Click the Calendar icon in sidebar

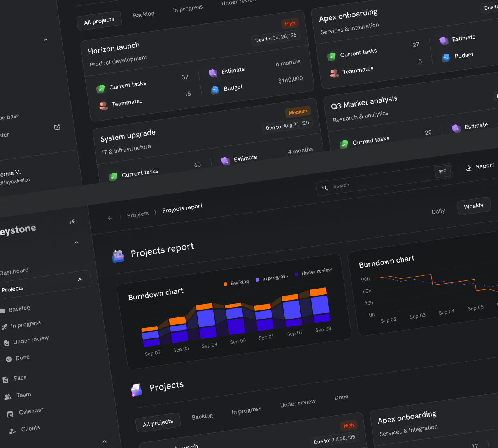pos(10,414)
